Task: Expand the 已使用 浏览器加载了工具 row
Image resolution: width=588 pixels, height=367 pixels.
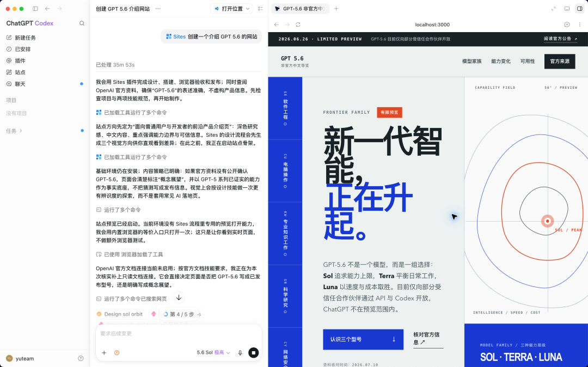Action: 130,254
